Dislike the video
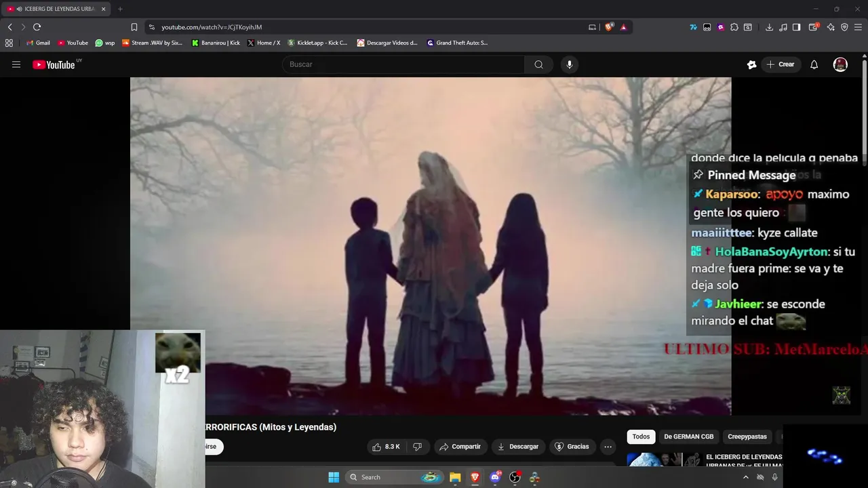 (418, 447)
